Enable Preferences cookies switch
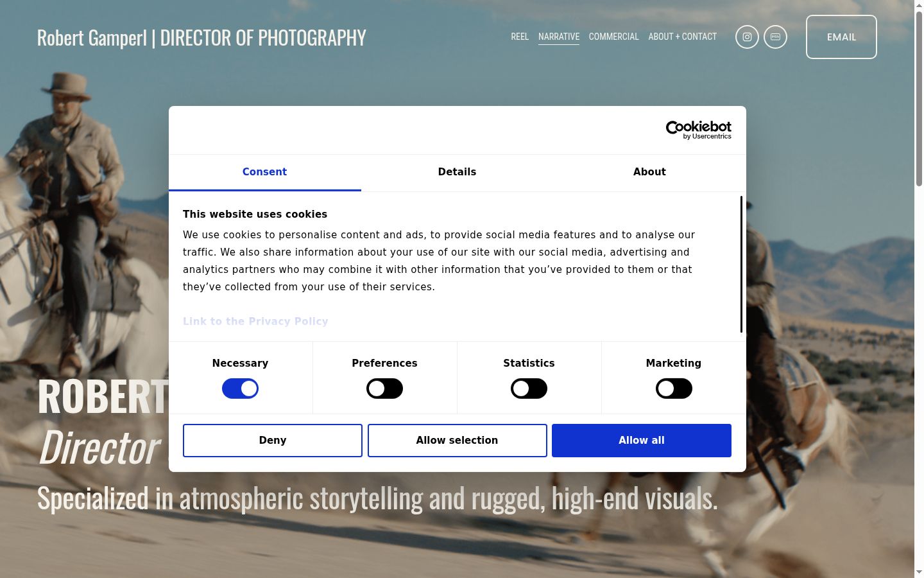The width and height of the screenshot is (924, 578). coord(384,389)
